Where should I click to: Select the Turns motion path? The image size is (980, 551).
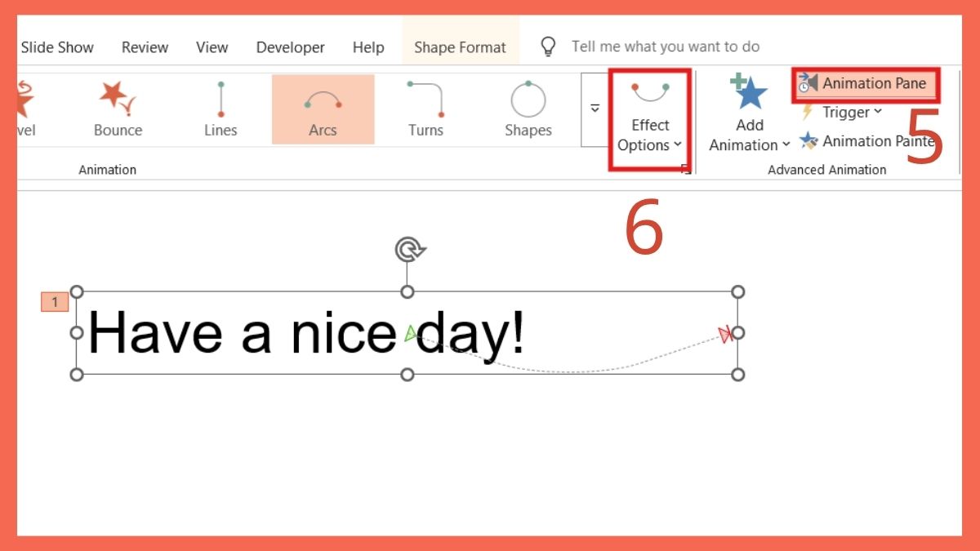(425, 109)
